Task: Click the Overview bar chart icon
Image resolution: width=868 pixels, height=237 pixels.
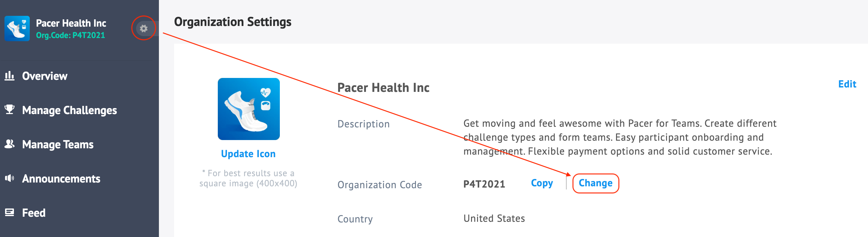Action: [9, 75]
